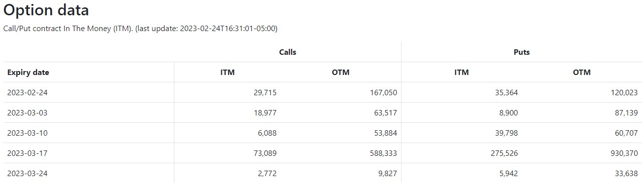Click the 167,050 Calls OTM value
Screen dimensions: 644x183
click(x=383, y=93)
